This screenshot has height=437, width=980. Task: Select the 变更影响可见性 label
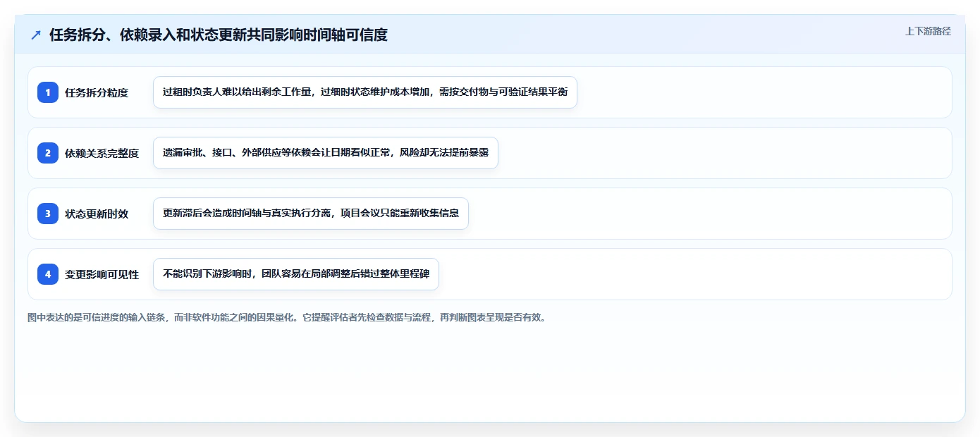102,274
